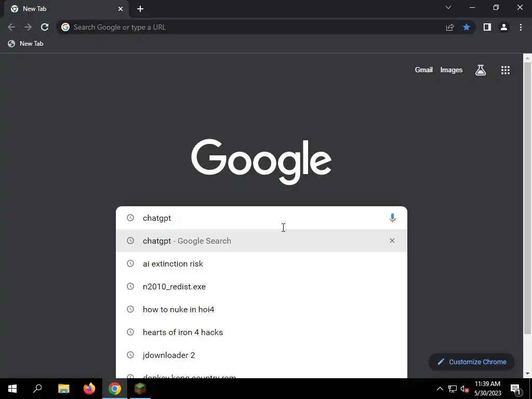Click the forward navigation arrow
Screen dimensions: 532x399
(28, 27)
